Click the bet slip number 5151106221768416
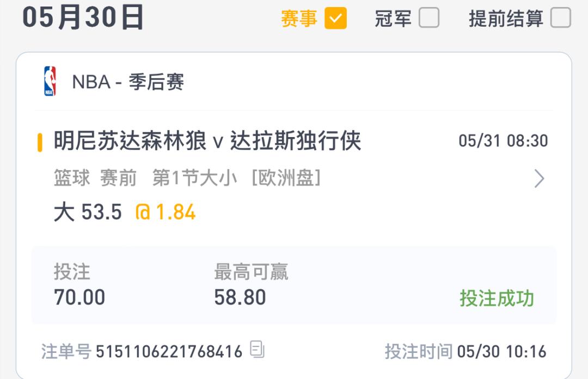 click(169, 352)
